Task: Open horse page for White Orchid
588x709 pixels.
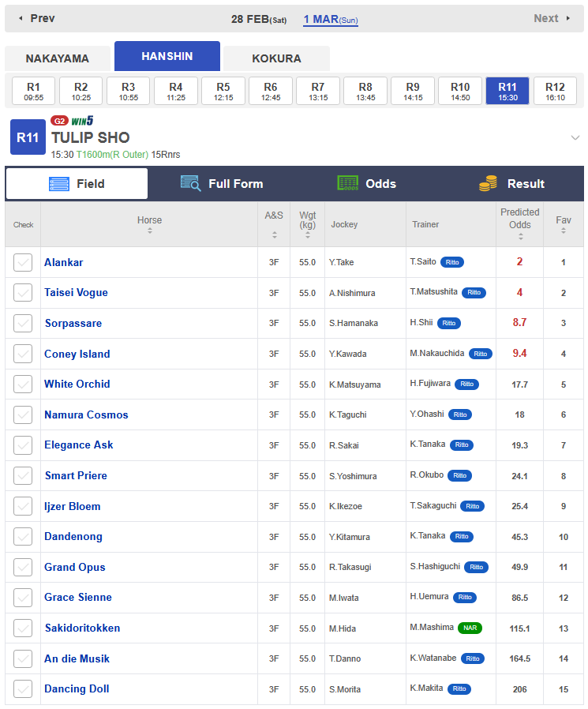Action: 77,384
